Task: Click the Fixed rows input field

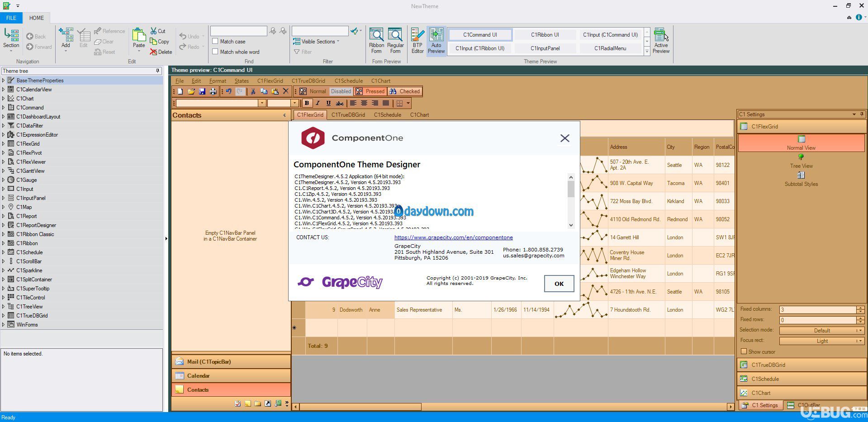Action: click(818, 320)
